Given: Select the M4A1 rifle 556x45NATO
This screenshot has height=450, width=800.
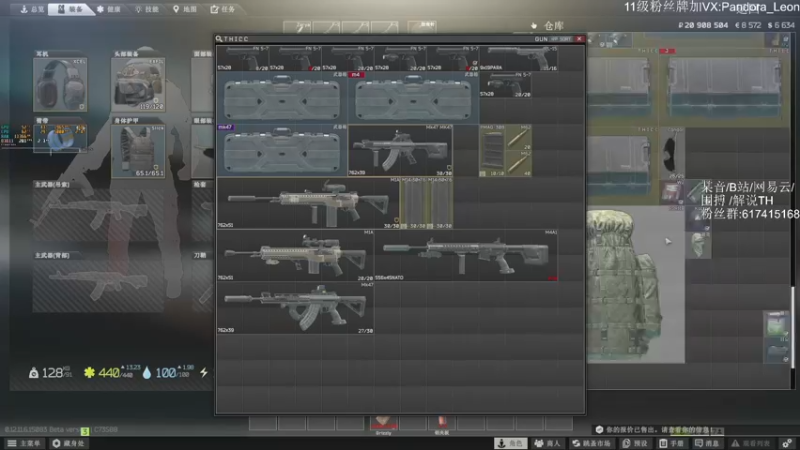Looking at the screenshot, I should click(x=466, y=255).
